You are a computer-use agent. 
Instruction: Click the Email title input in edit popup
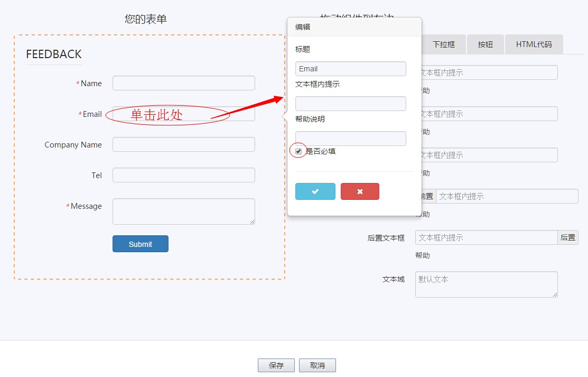click(350, 68)
